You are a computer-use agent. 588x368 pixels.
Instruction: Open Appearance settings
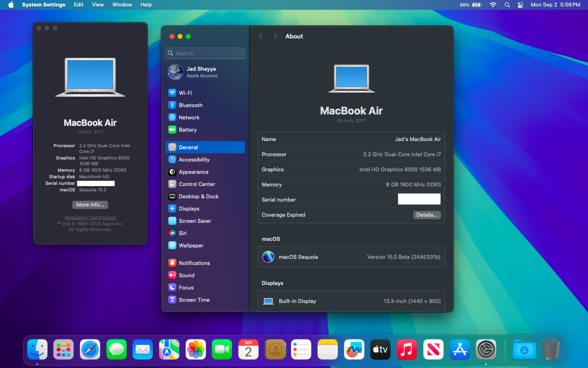click(205, 172)
